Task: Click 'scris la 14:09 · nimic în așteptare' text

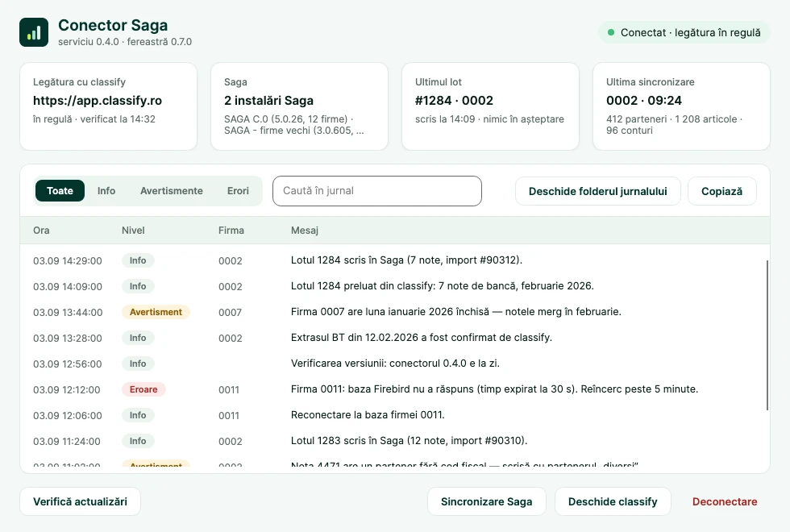Action: point(489,119)
